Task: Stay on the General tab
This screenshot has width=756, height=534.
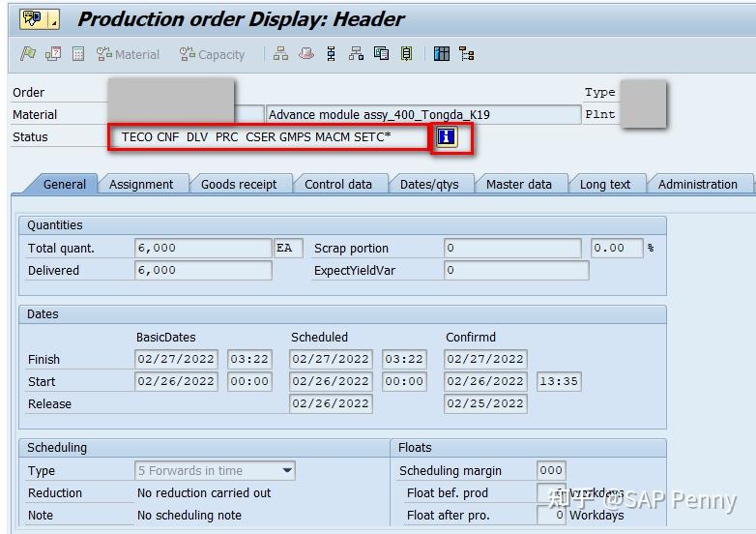Action: click(x=65, y=184)
